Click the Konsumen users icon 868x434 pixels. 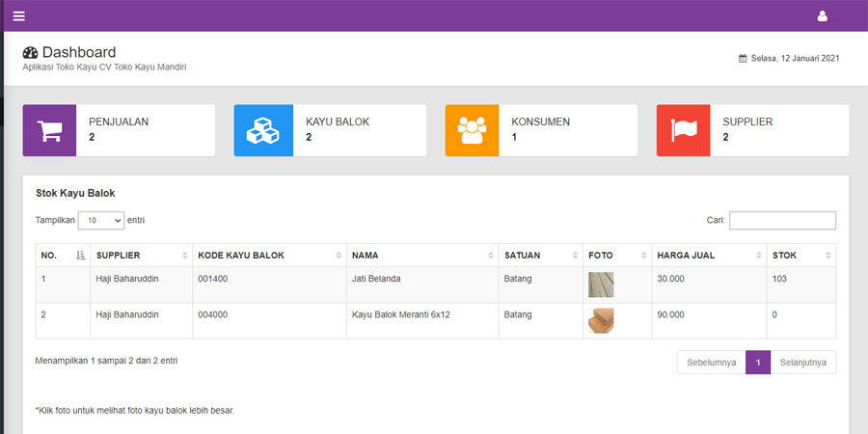tap(473, 130)
